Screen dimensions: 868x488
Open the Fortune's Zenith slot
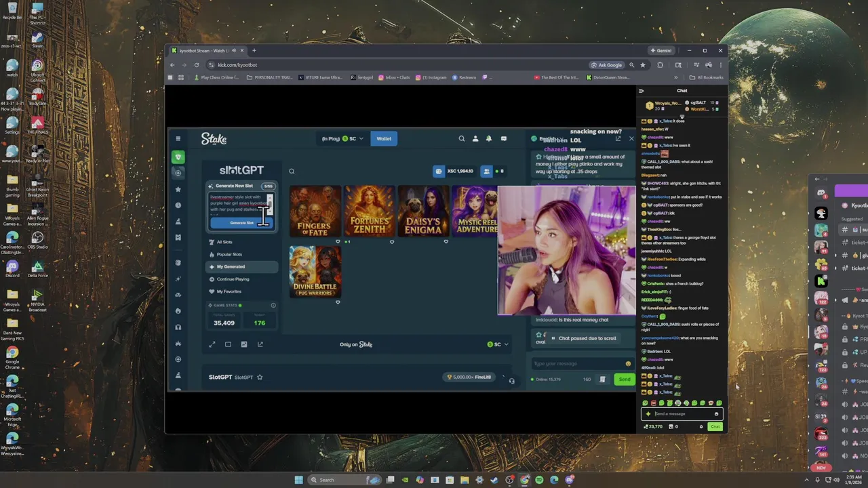tap(369, 211)
